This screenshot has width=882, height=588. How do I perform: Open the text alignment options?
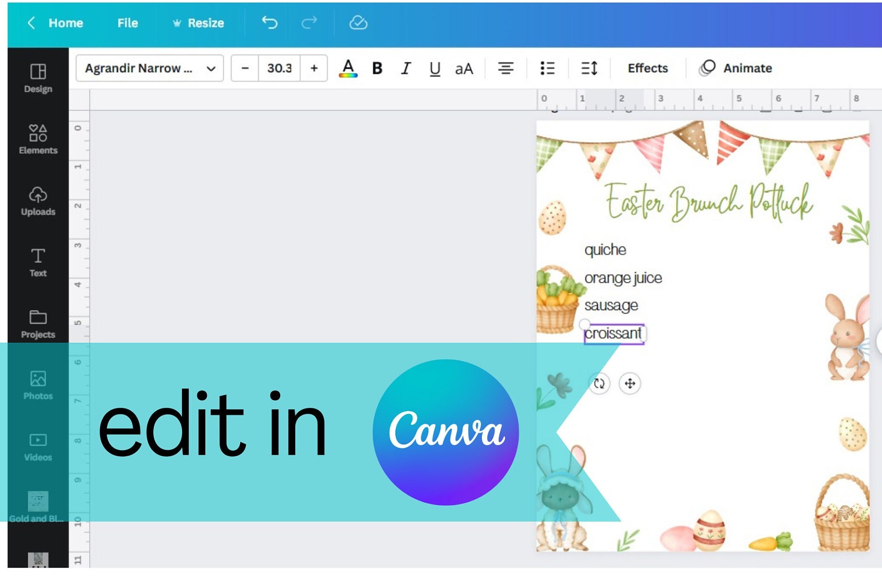click(506, 68)
